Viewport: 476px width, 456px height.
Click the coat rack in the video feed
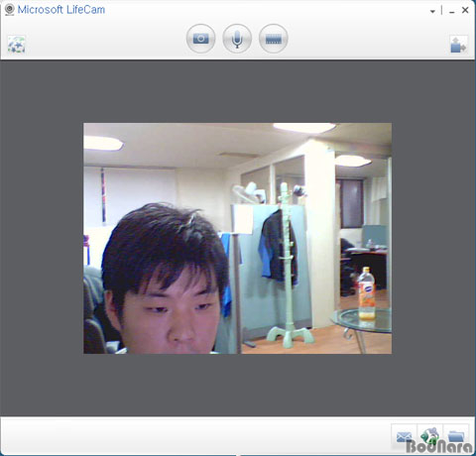tap(289, 265)
